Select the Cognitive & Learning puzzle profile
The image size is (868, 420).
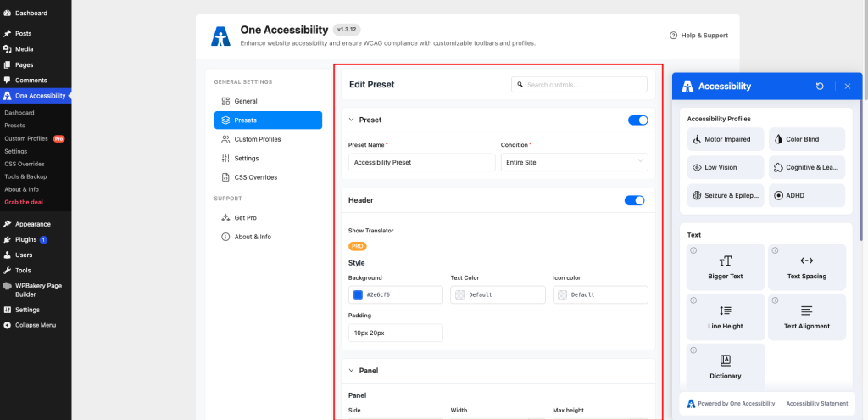click(807, 167)
